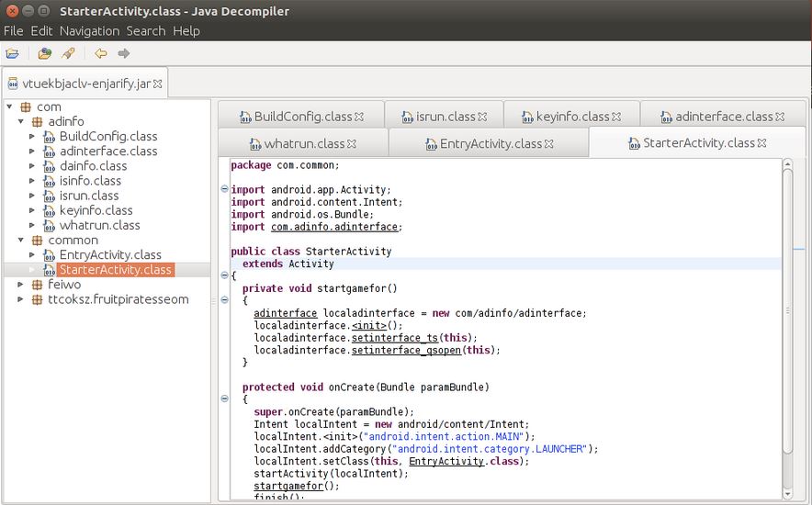Fold the onCreate method body
Screen dimensions: 812x505
(224, 398)
